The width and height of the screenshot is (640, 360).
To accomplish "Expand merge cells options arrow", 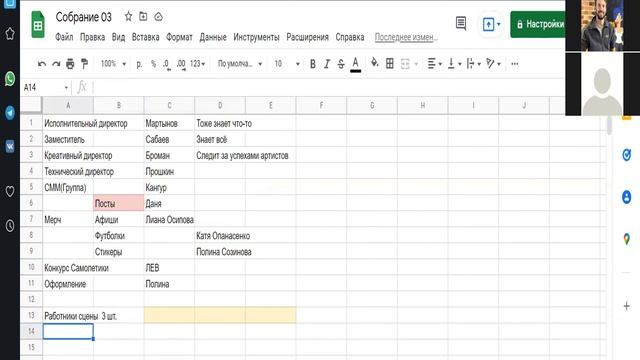I will click(416, 64).
